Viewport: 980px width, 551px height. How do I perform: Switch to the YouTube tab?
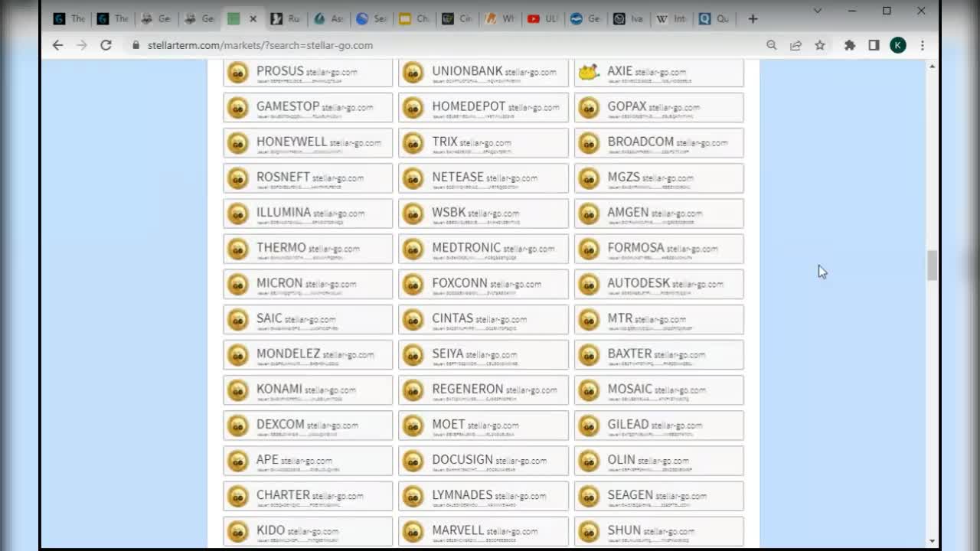pos(543,18)
